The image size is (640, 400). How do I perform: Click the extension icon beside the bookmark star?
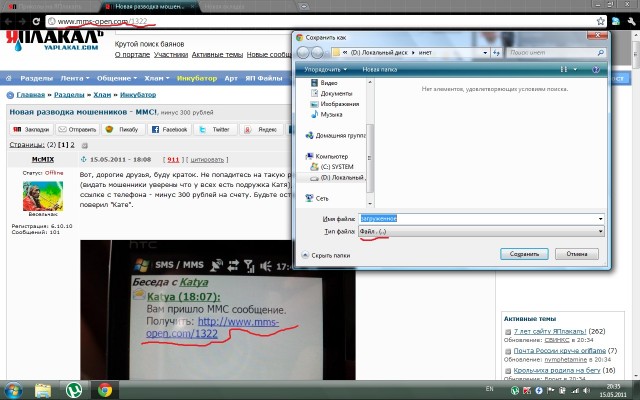(x=616, y=21)
